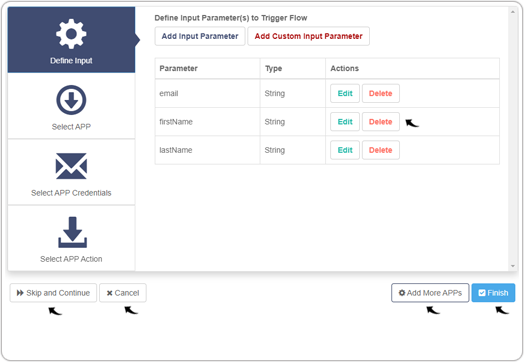Open the Define Input step label
The width and height of the screenshot is (524, 362).
(x=71, y=61)
